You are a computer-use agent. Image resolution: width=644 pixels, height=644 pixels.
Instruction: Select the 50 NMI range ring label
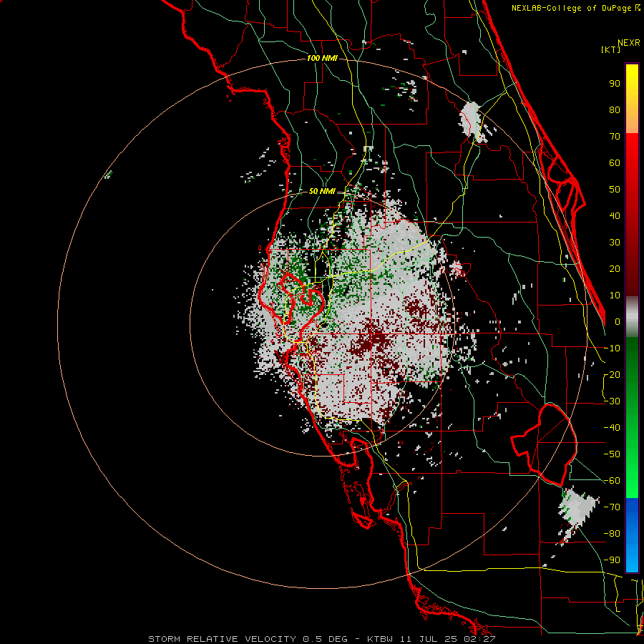[321, 191]
